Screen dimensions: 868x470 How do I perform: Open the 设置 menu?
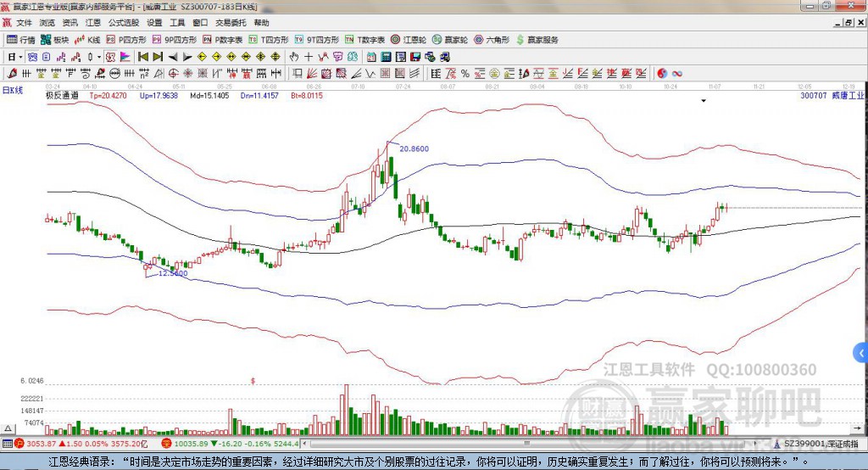[x=154, y=23]
